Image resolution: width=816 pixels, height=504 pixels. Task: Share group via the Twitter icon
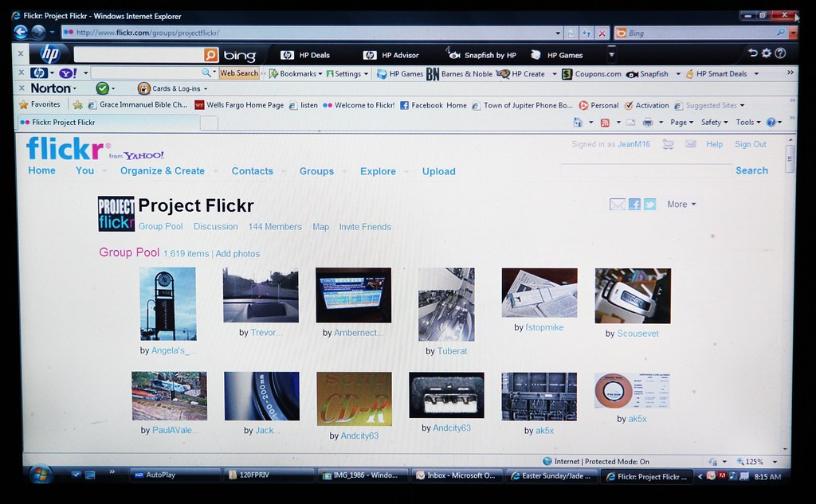(x=650, y=204)
